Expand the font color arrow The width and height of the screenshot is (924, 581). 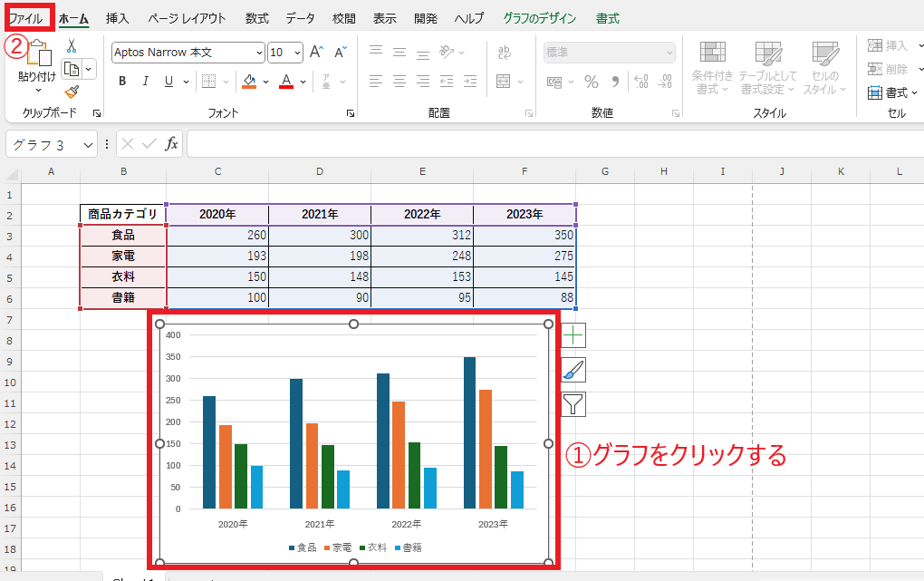tap(303, 82)
